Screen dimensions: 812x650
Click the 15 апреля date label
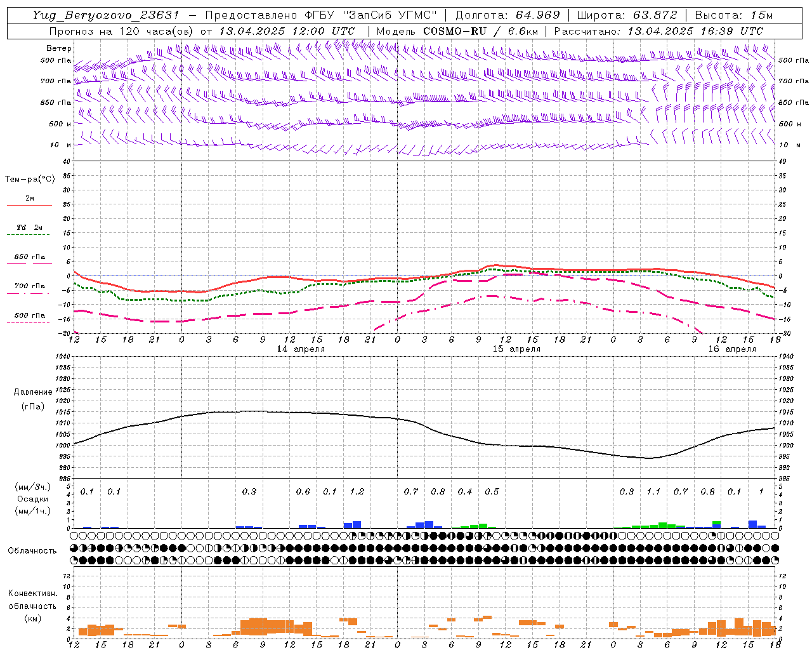(517, 349)
